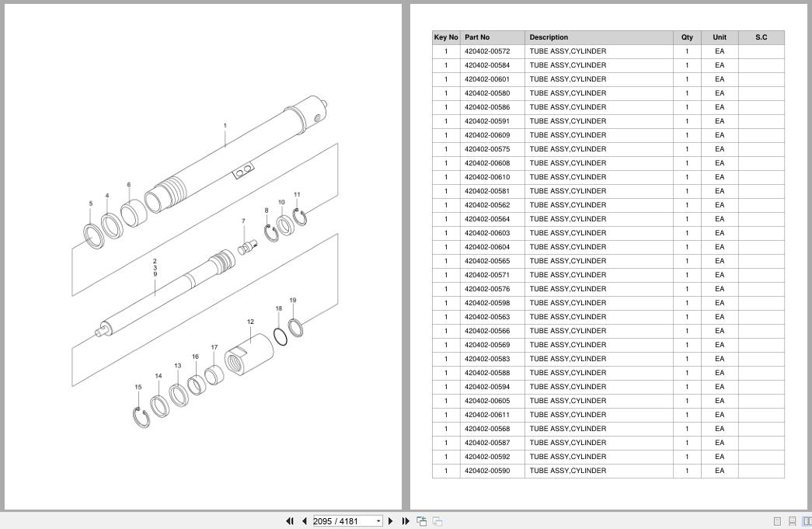Select part number 420402-00590
This screenshot has width=812, height=529.
pos(486,471)
